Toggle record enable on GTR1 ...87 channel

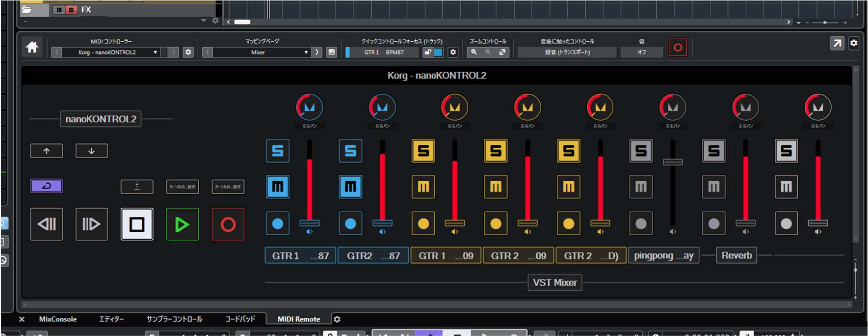(278, 224)
